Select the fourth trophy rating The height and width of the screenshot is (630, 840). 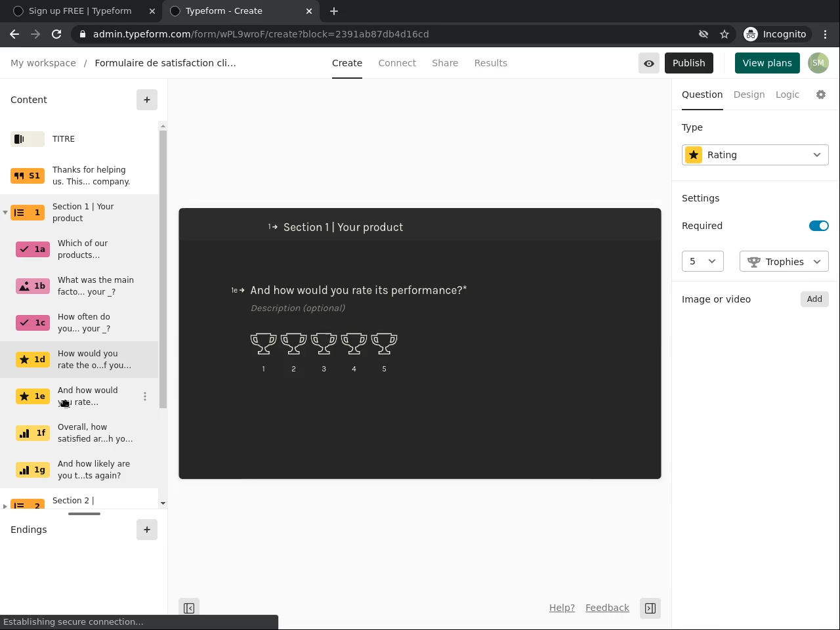click(354, 343)
